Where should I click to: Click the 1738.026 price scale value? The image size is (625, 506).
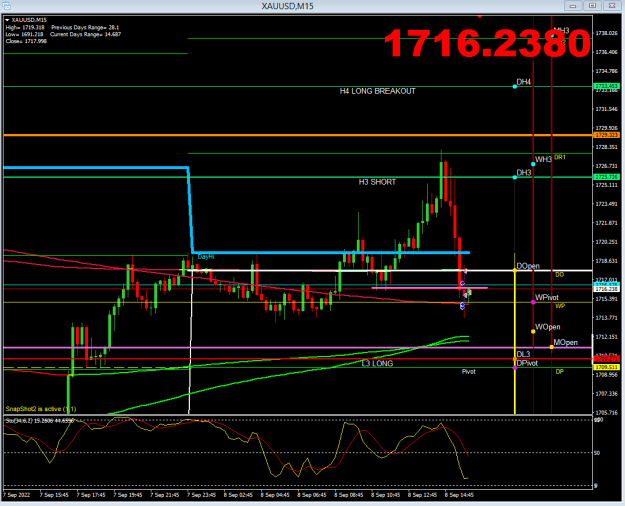[x=606, y=33]
